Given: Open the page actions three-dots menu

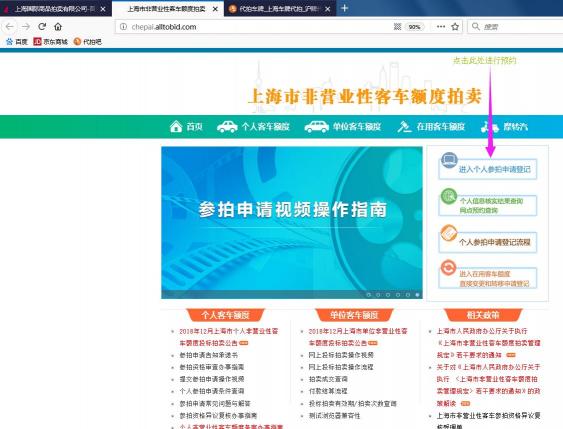Looking at the screenshot, I should coord(441,27).
